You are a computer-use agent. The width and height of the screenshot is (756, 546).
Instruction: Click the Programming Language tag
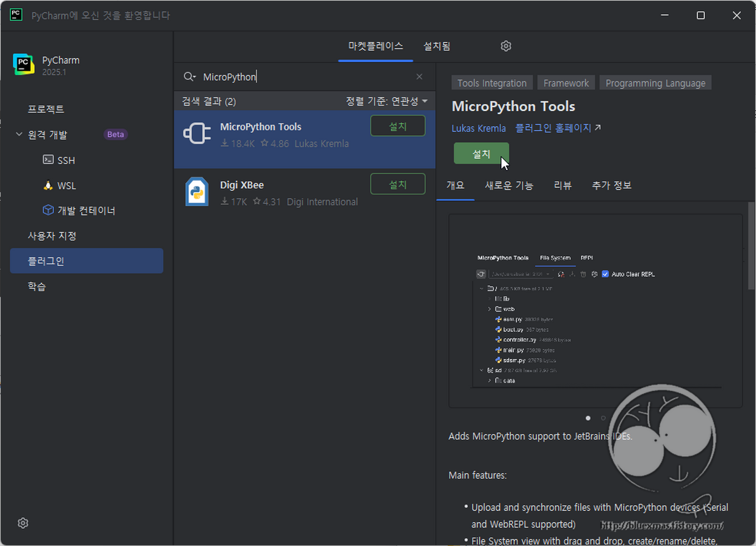click(x=656, y=83)
